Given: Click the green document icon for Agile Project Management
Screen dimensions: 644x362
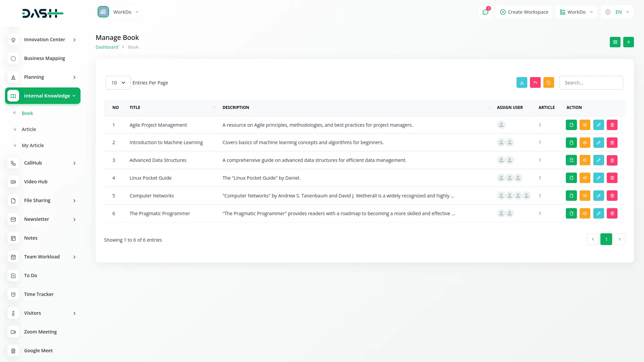Looking at the screenshot, I should coord(571,125).
